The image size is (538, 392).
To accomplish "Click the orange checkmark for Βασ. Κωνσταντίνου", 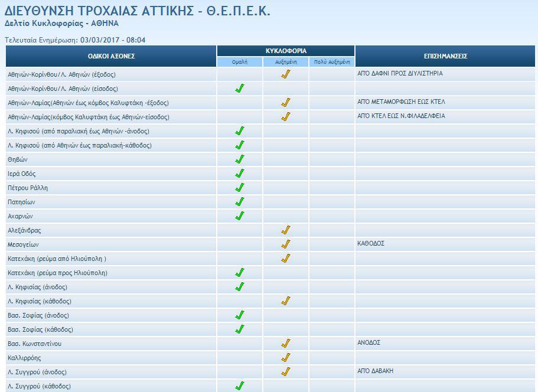I will (286, 344).
